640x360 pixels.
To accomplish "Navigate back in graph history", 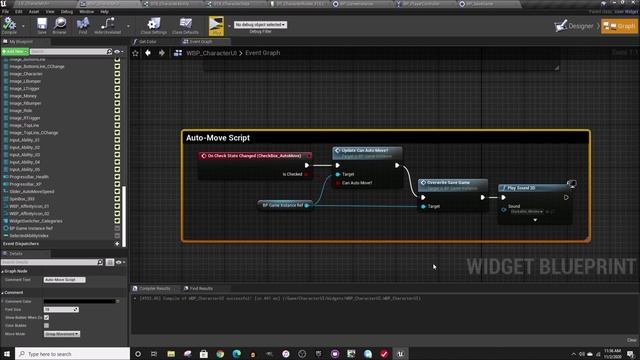I will (148, 53).
